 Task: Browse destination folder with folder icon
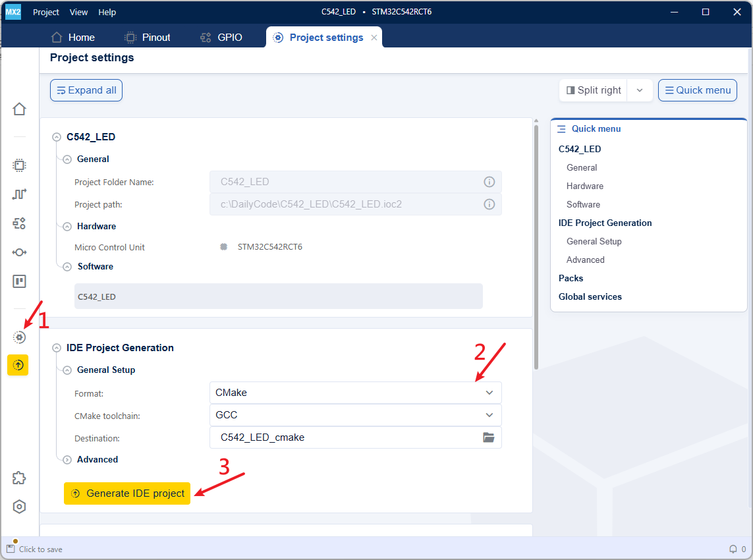point(488,437)
